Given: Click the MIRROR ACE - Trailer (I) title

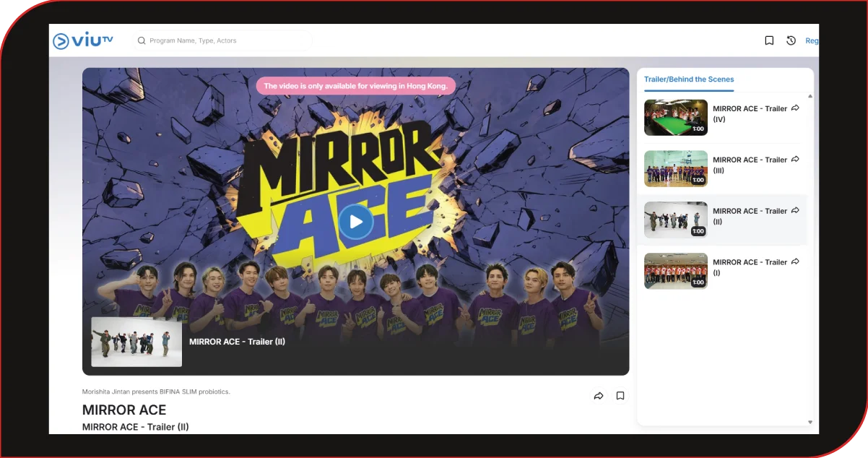Looking at the screenshot, I should click(x=750, y=267).
